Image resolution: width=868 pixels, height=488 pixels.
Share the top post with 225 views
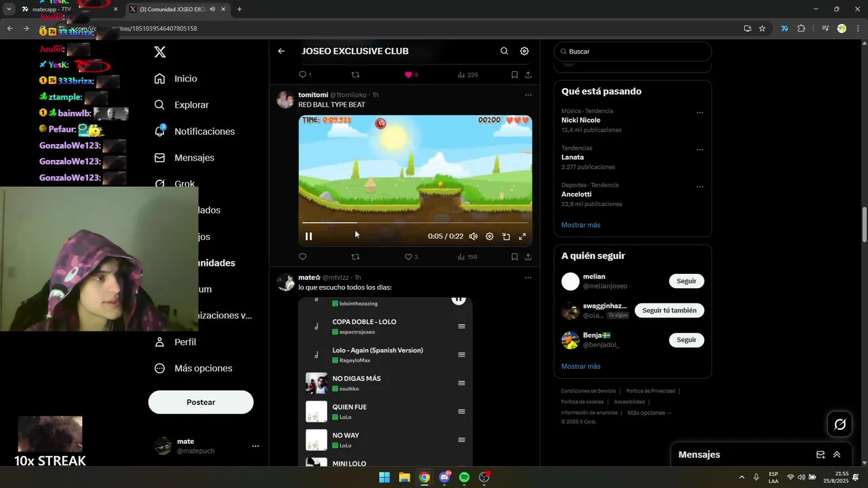[528, 75]
